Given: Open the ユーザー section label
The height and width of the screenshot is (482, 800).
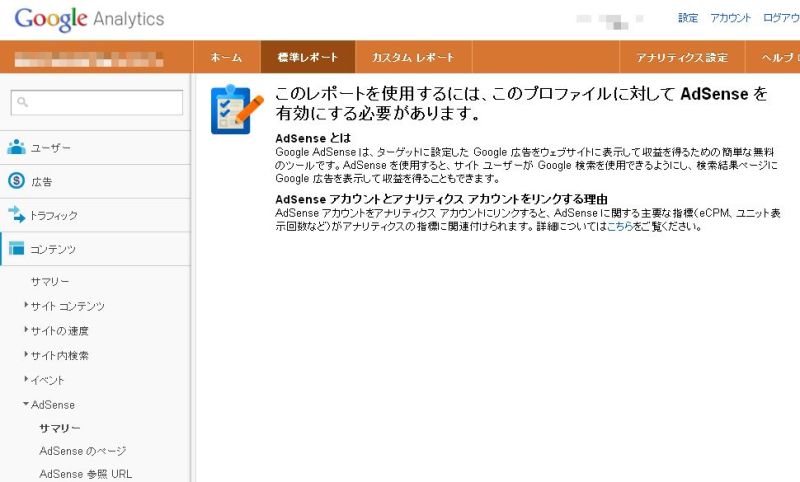Looking at the screenshot, I should (51, 148).
